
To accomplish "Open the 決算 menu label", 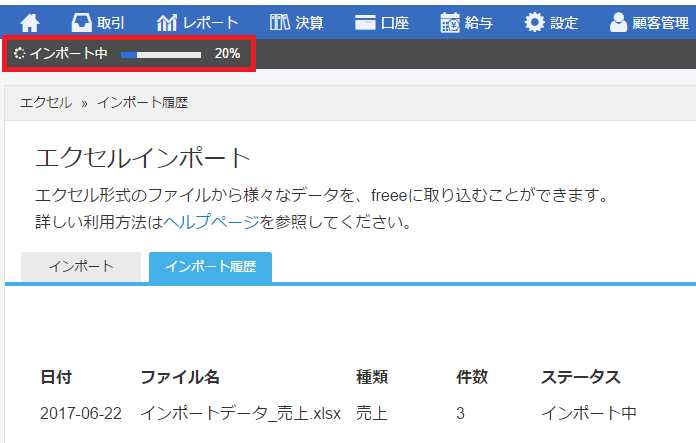I will [309, 23].
